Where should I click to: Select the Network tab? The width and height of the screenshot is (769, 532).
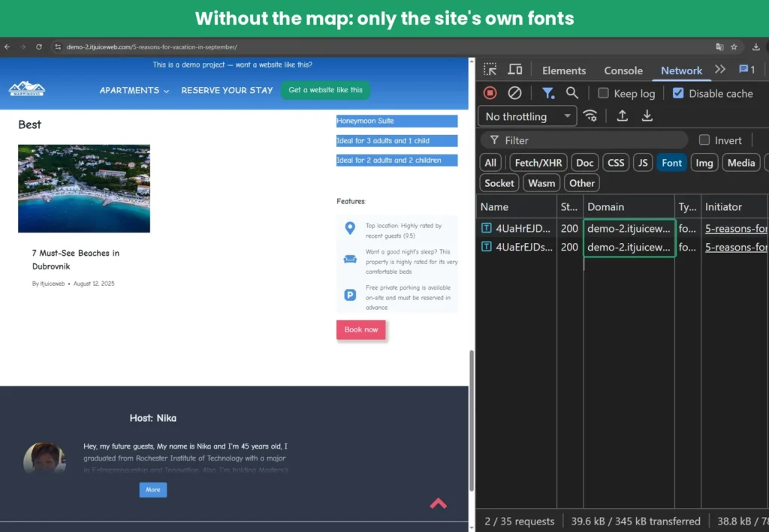[x=681, y=71]
